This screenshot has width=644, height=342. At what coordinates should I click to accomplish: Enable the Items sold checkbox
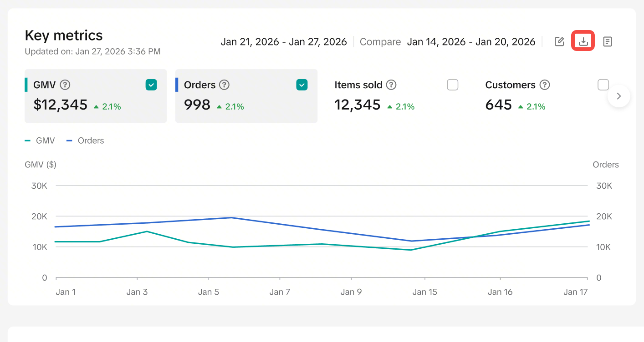(452, 85)
